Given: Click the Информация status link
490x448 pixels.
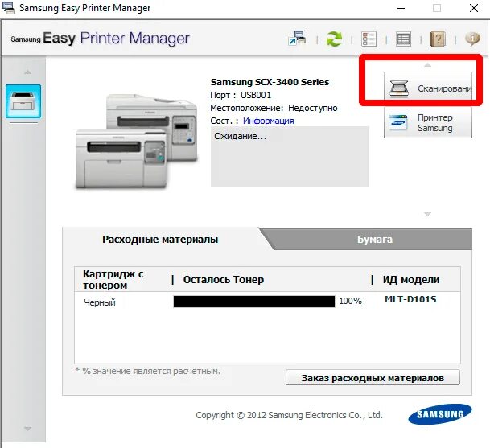Looking at the screenshot, I should [269, 121].
